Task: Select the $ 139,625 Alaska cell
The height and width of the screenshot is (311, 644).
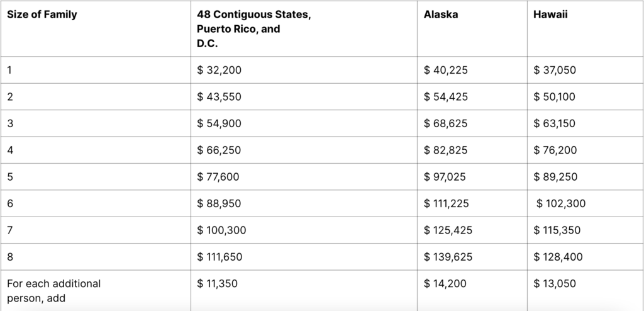Action: click(x=448, y=257)
